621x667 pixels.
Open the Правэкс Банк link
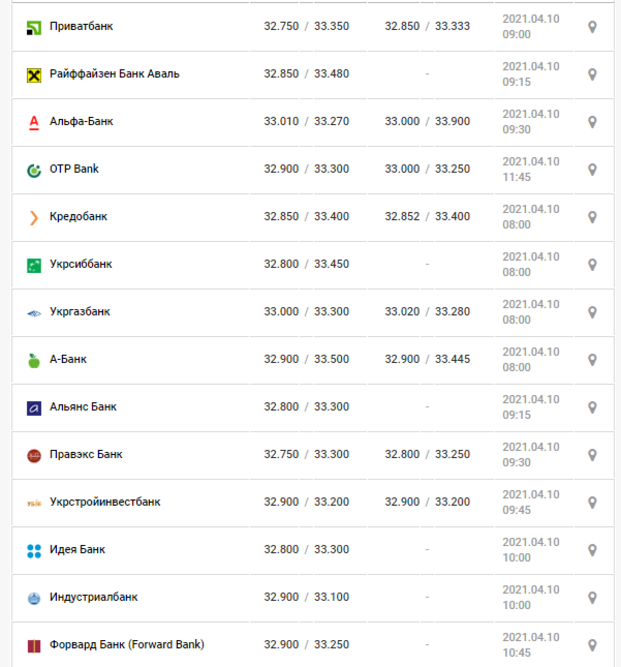click(86, 454)
